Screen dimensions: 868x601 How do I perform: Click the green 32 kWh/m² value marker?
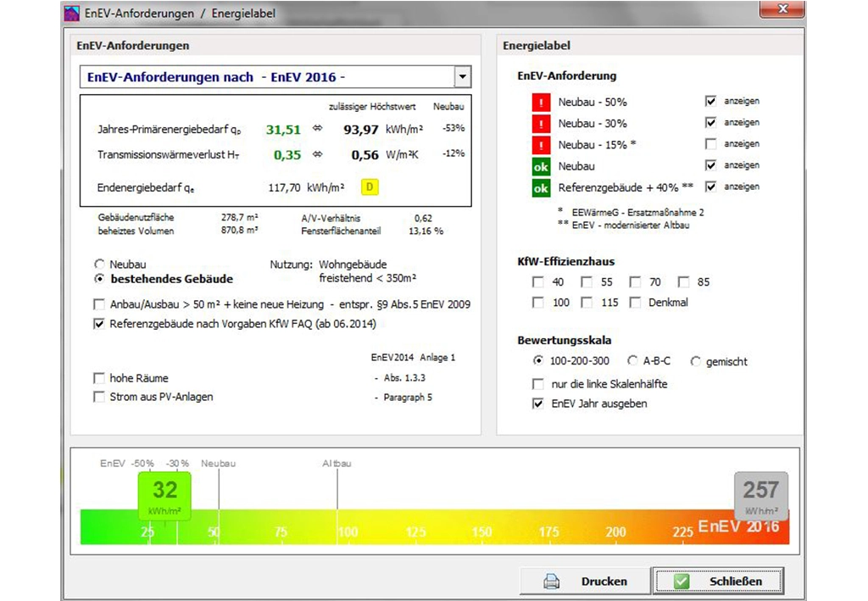click(164, 496)
